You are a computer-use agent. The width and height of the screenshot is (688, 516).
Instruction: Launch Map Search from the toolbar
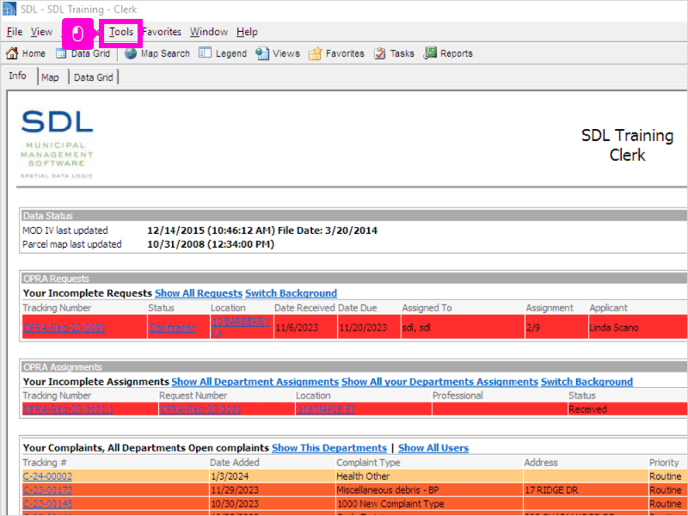click(157, 54)
